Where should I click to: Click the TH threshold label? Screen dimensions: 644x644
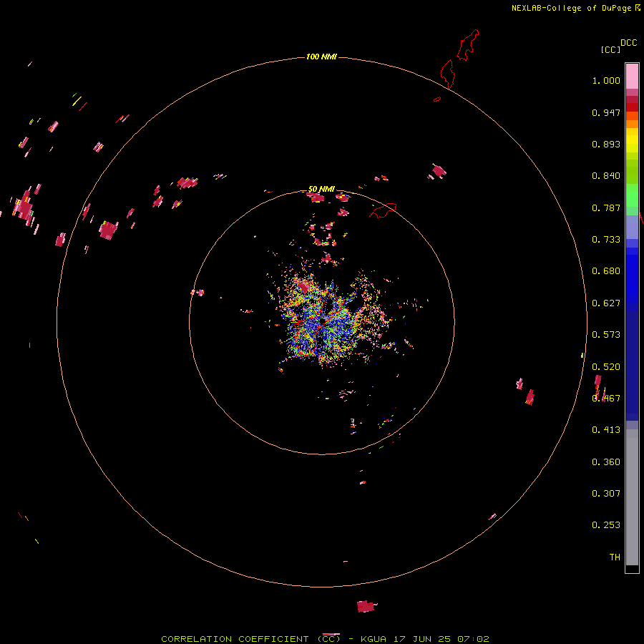point(615,557)
